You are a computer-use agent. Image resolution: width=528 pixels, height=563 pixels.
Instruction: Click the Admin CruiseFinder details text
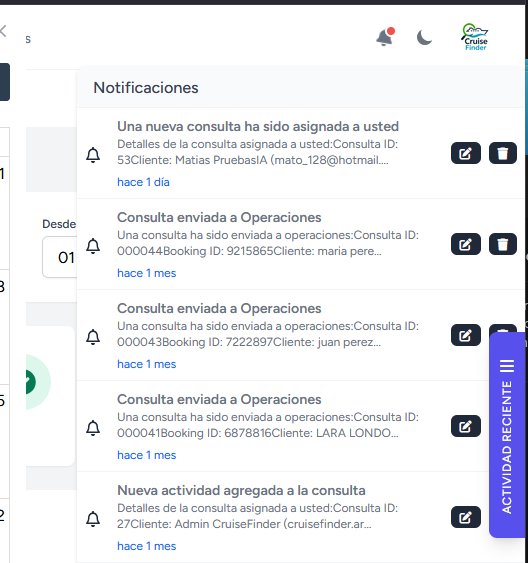[257, 516]
